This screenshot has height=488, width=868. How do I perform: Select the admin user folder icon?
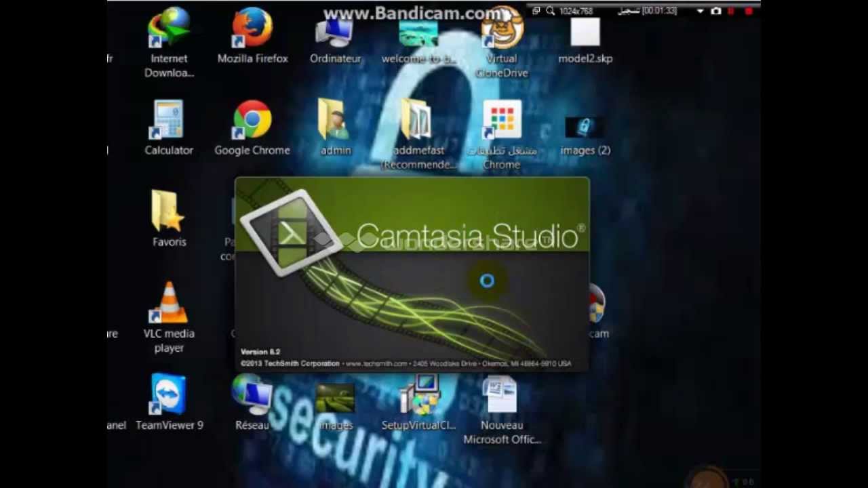tap(335, 127)
